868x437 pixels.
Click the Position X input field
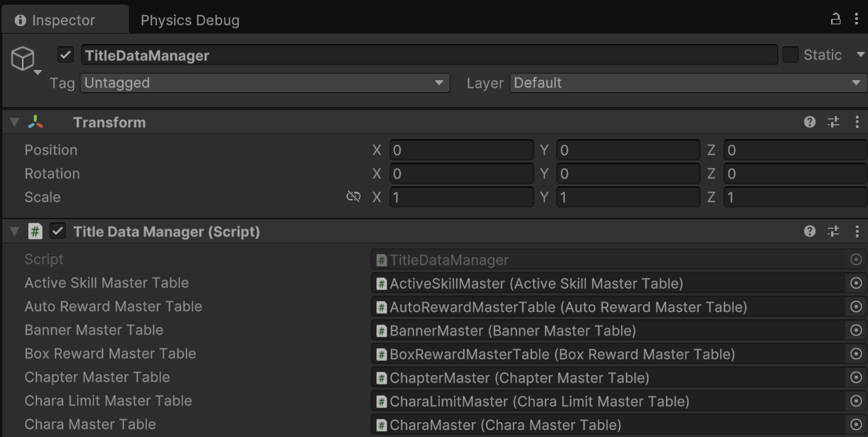(x=461, y=150)
